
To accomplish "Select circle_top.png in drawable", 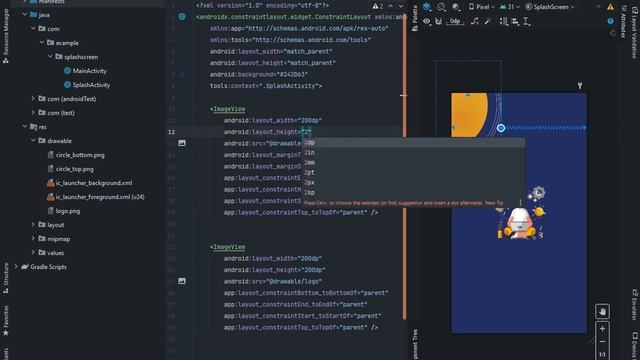I will [71, 169].
